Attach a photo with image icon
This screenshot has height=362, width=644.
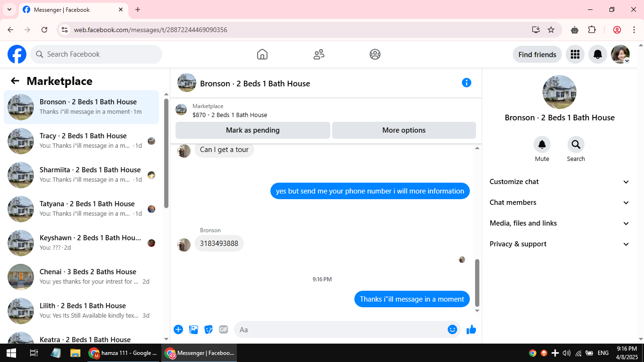point(193,329)
